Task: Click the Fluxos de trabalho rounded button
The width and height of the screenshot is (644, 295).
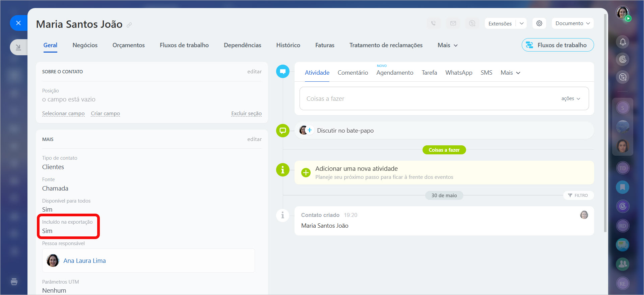Action: click(558, 45)
